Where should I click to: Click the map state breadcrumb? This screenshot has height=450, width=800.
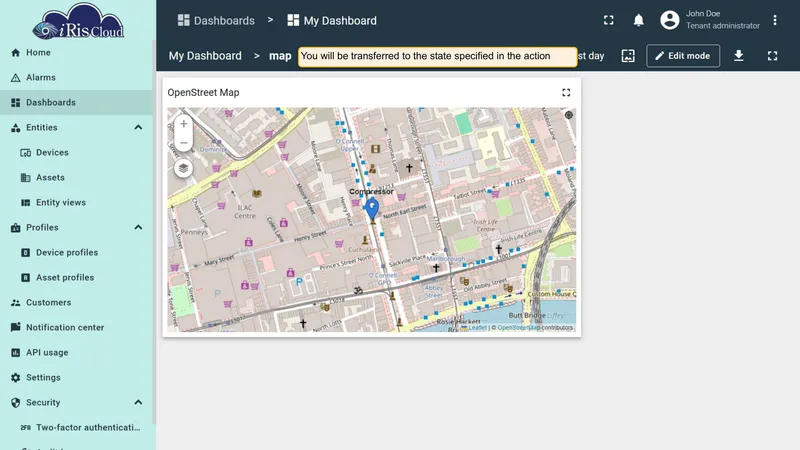point(280,56)
